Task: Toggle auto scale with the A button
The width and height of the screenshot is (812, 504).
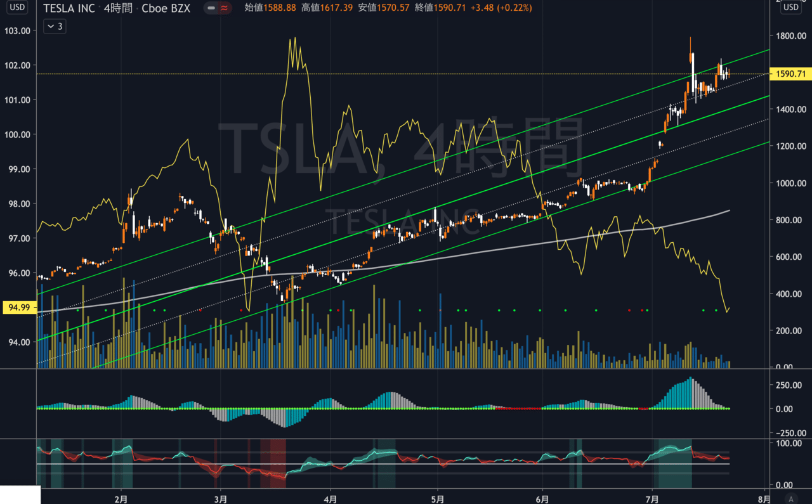Action: 790,498
